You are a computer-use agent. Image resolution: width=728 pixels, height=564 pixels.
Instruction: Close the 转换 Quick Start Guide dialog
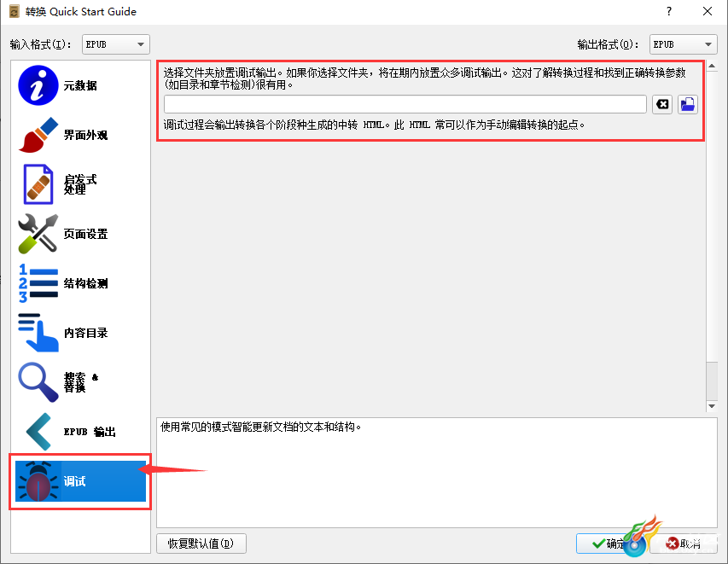708,11
